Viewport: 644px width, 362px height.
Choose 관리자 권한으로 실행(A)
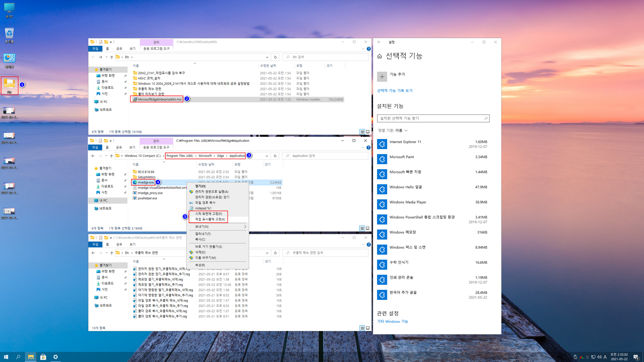pyautogui.click(x=212, y=192)
